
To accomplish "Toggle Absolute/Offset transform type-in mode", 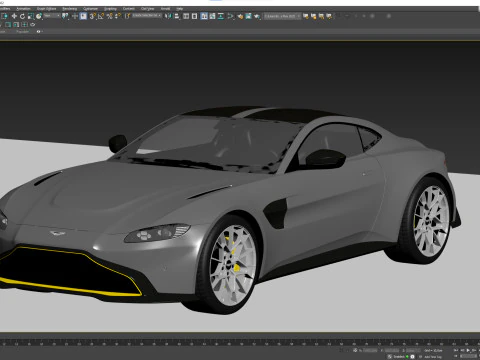I will click(355, 350).
